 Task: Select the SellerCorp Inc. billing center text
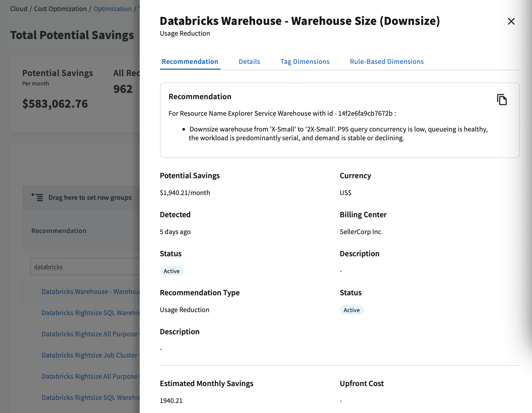pyautogui.click(x=361, y=232)
